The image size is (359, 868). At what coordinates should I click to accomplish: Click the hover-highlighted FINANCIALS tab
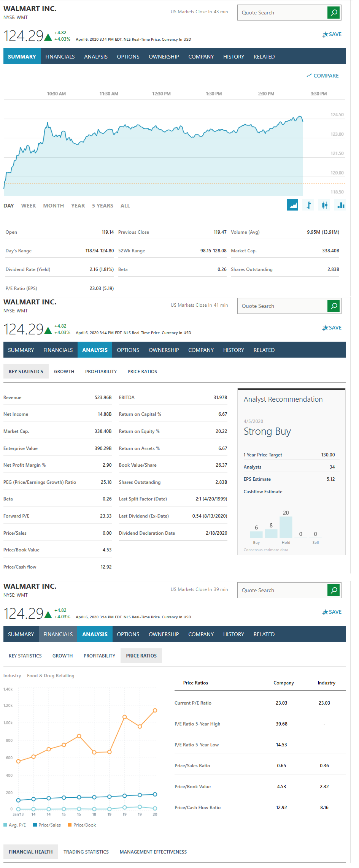point(58,634)
